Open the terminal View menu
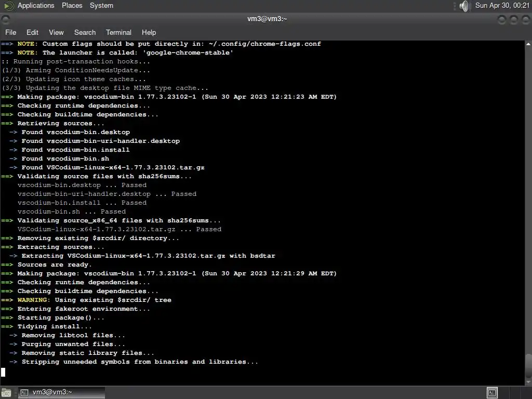 tap(56, 32)
